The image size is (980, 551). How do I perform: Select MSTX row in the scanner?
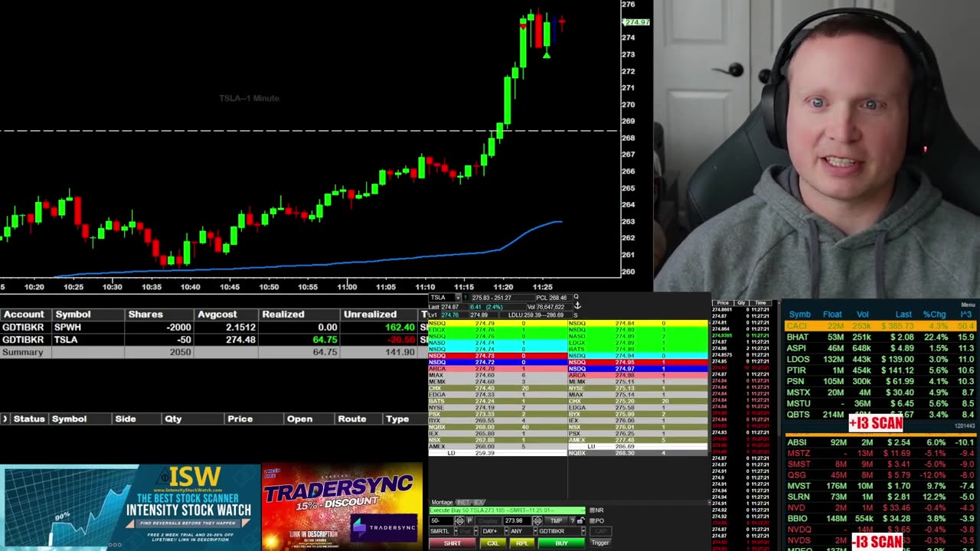tap(880, 393)
